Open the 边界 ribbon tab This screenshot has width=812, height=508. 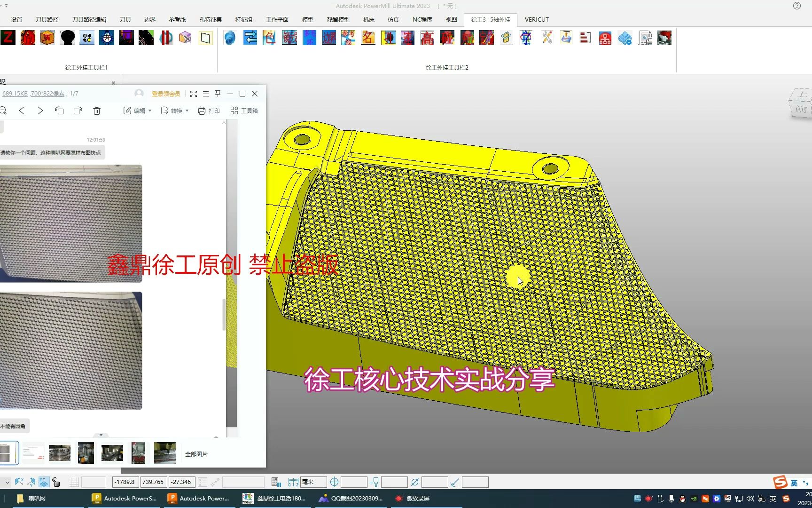tap(150, 19)
